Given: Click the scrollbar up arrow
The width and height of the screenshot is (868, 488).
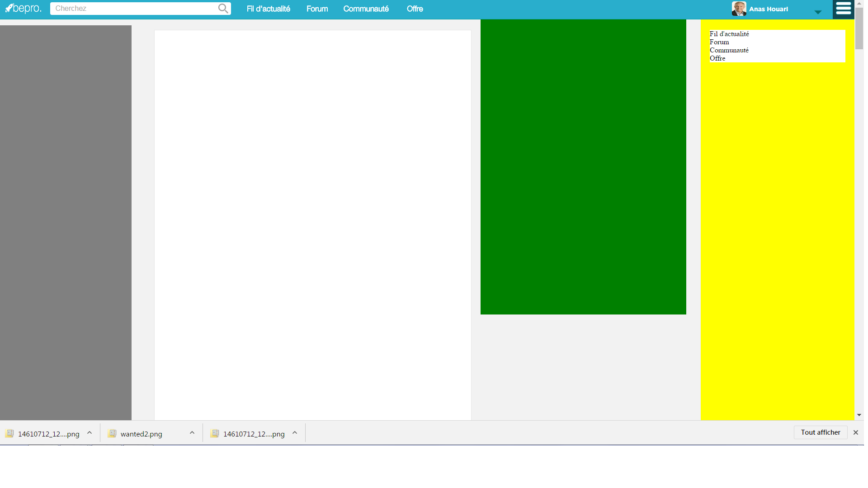Looking at the screenshot, I should pyautogui.click(x=859, y=3).
